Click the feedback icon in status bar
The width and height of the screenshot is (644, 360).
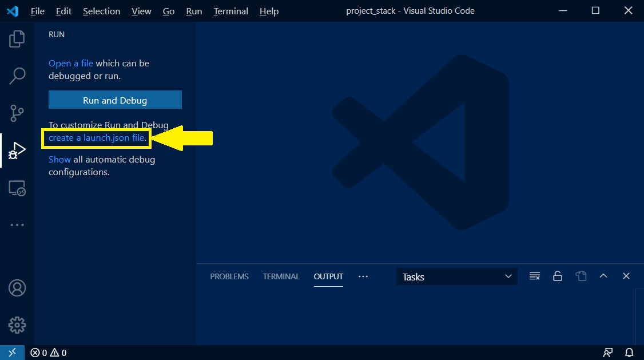click(607, 352)
